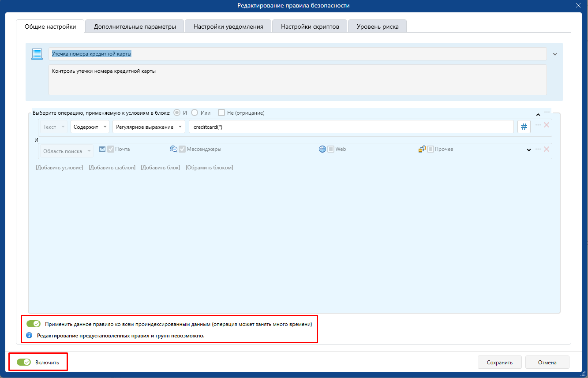Click the Прочее devices icon

[422, 149]
